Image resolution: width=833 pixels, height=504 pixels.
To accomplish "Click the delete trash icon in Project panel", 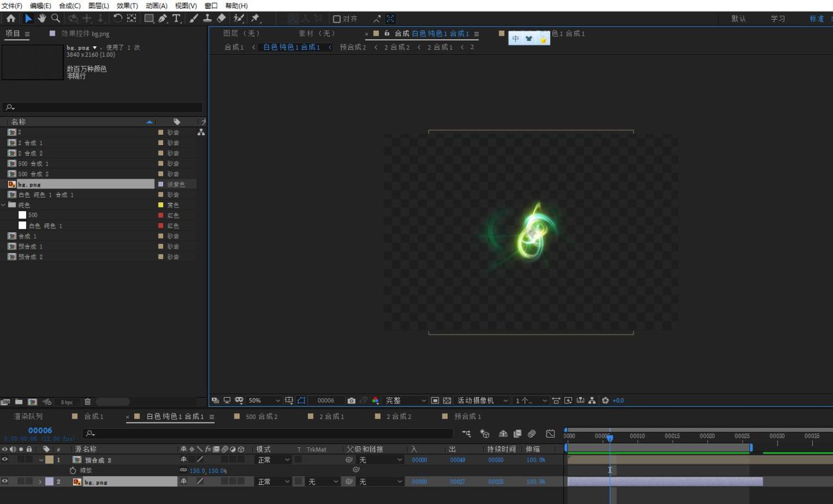I will [x=87, y=402].
